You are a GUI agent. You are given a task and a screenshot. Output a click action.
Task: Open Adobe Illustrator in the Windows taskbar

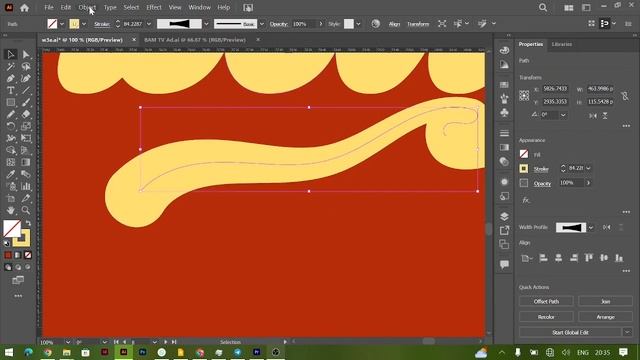123,352
